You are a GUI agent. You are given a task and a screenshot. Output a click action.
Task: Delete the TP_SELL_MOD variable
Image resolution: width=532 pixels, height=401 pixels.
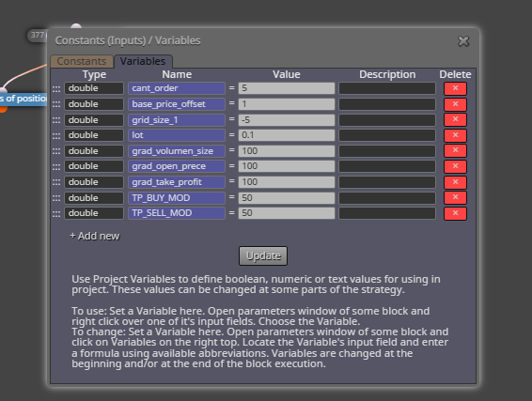[x=455, y=213]
